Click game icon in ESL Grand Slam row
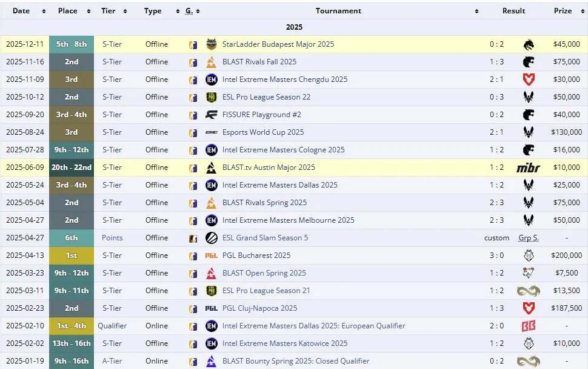 [x=193, y=238]
